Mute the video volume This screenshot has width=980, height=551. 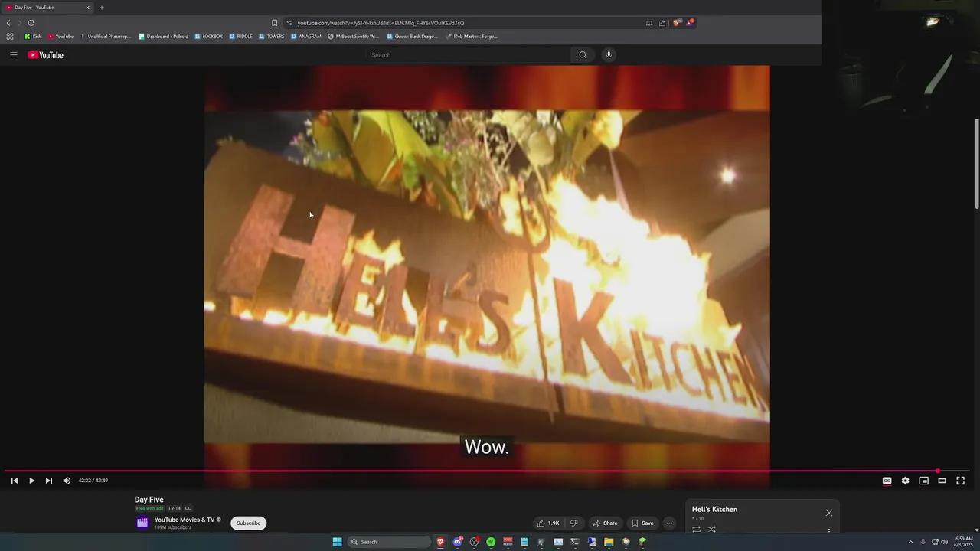click(67, 481)
